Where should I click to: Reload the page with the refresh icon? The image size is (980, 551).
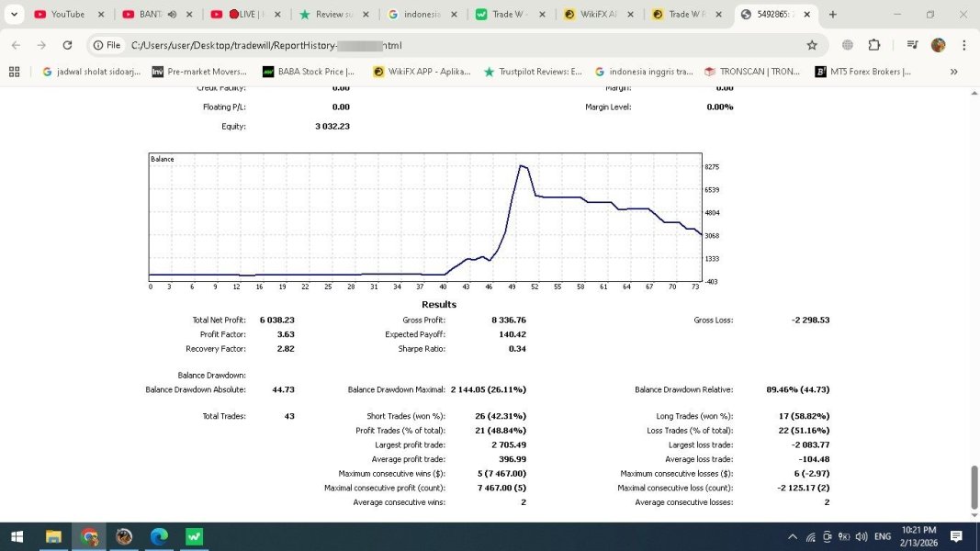point(67,45)
